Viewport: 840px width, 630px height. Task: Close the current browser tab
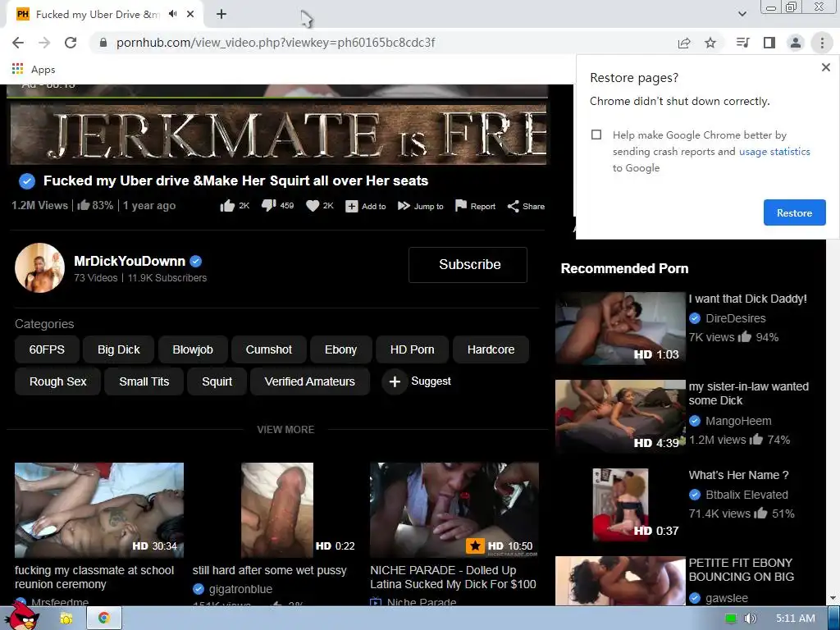(190, 14)
